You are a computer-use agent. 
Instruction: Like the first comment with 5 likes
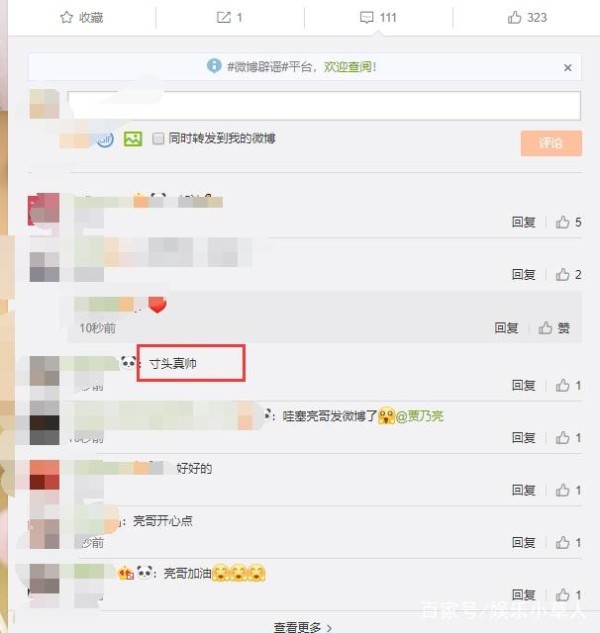(x=562, y=222)
